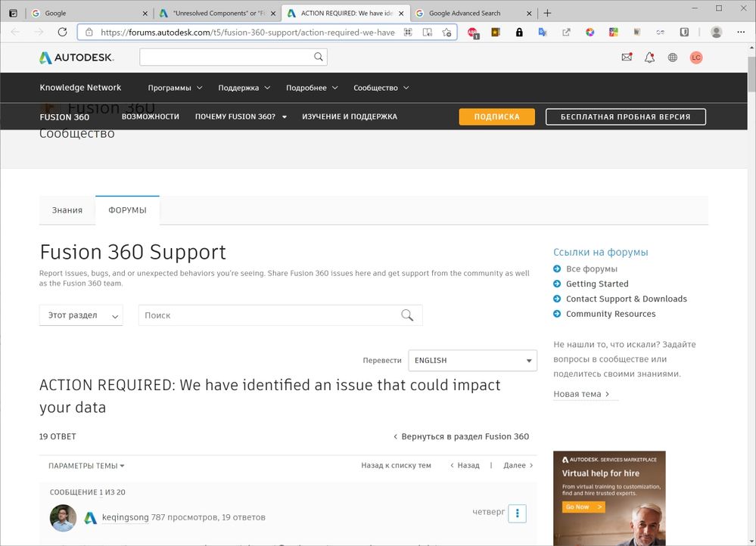This screenshot has width=756, height=546.
Task: Click the Autodesk logo
Action: 76,57
